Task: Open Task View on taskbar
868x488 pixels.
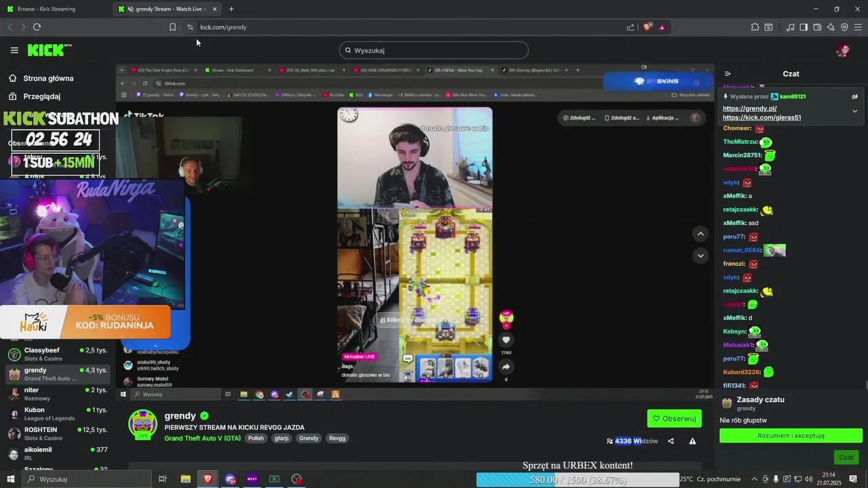Action: click(x=163, y=479)
